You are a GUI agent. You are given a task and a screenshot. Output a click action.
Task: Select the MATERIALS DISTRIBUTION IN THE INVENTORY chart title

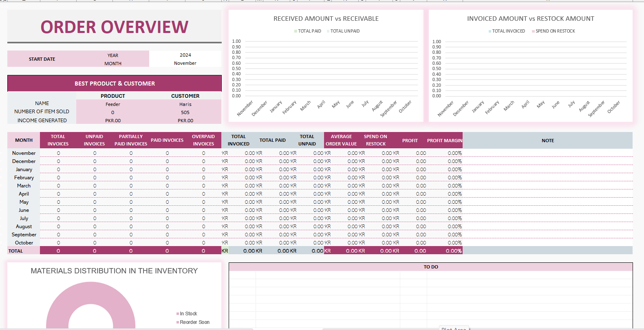point(114,271)
